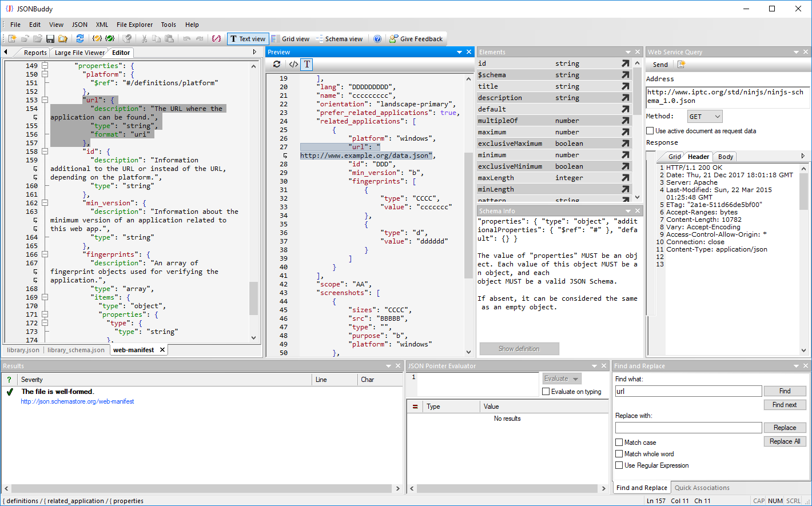Click the Replace with input field
The width and height of the screenshot is (812, 506).
coord(688,428)
